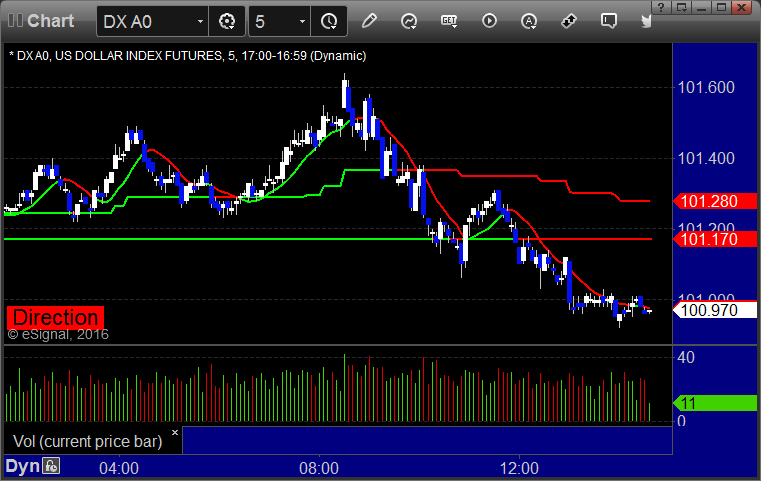Open the help question mark button
761x481 pixels.
[x=661, y=7]
